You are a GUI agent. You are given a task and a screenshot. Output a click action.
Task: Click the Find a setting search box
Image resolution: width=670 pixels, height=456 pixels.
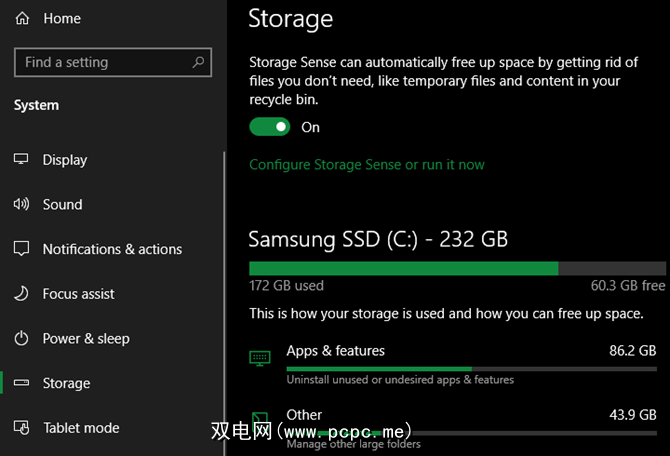[100, 62]
